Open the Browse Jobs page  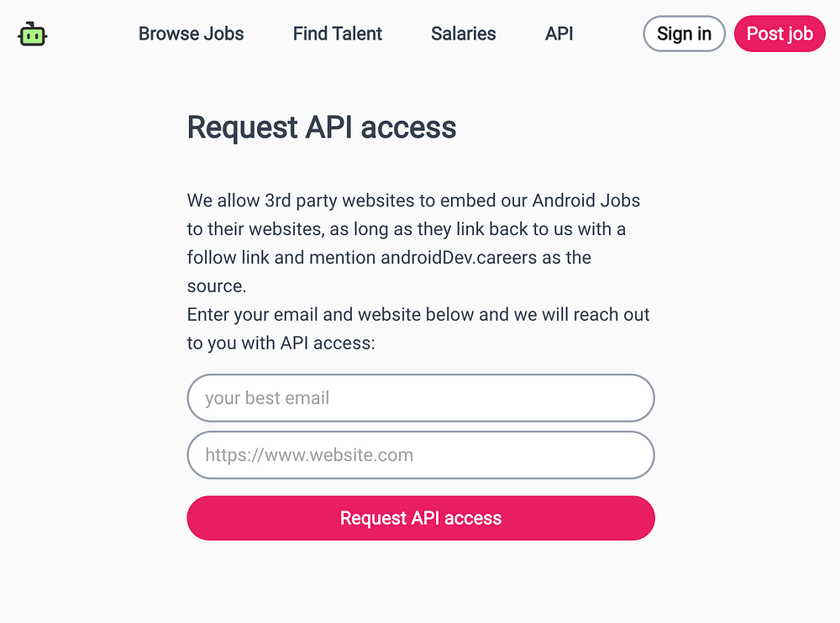191,34
